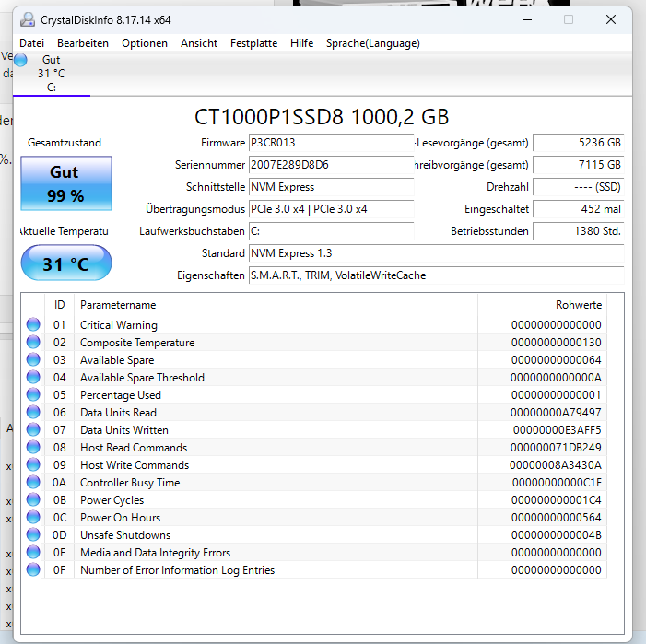646x644 pixels.
Task: Click status orb for Critical Warning row
Action: (33, 324)
